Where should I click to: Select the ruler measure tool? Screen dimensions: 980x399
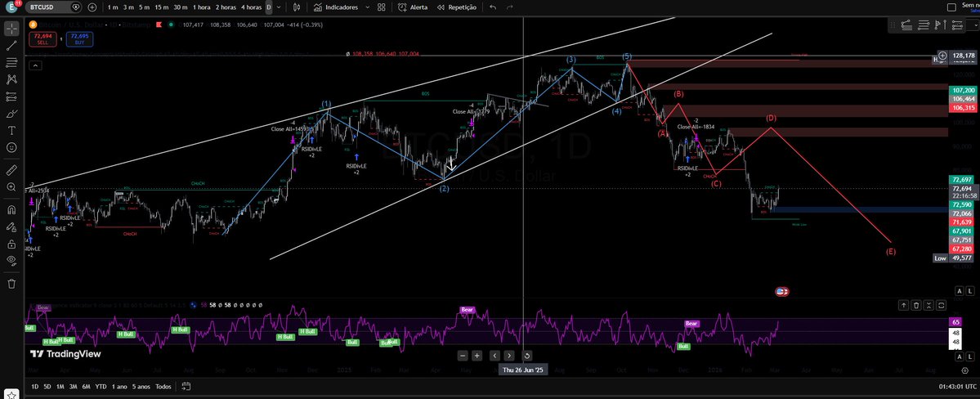point(11,170)
